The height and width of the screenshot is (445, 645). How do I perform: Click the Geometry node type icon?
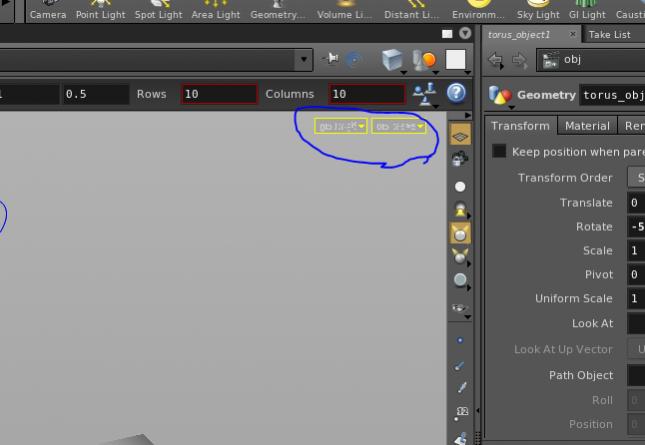click(500, 95)
